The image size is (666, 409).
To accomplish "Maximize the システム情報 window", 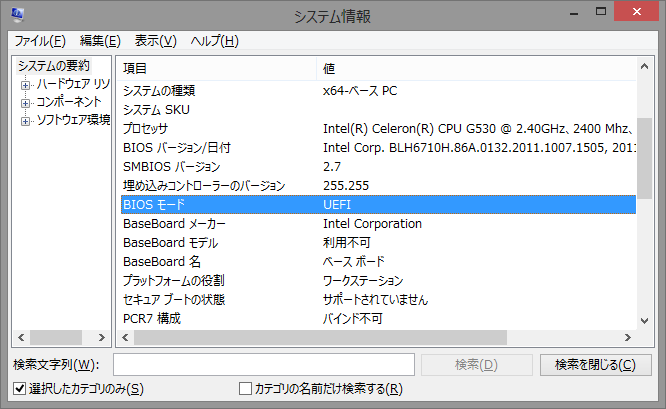I will tap(601, 12).
